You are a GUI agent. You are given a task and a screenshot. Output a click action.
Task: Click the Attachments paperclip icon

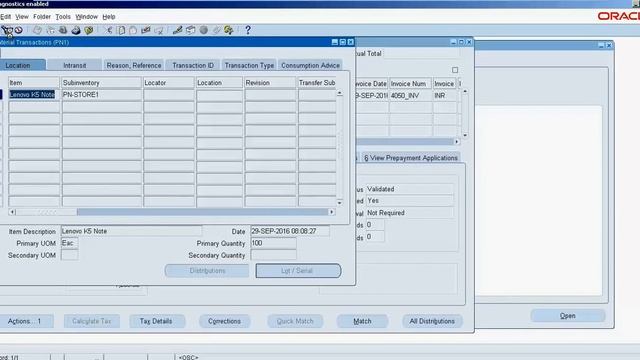coord(216,30)
